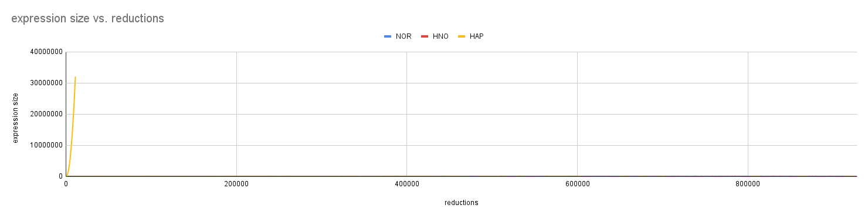Select the HAP legend label text
This screenshot has width=868, height=218.
point(477,36)
